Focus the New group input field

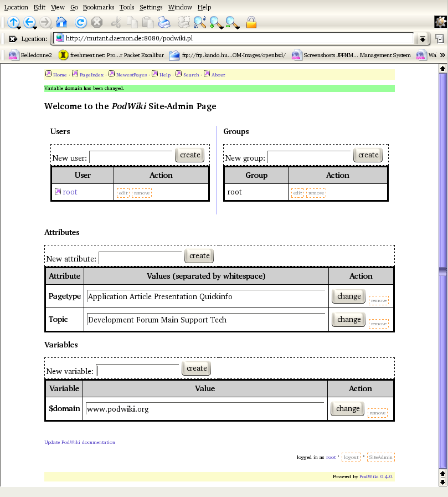tap(309, 157)
